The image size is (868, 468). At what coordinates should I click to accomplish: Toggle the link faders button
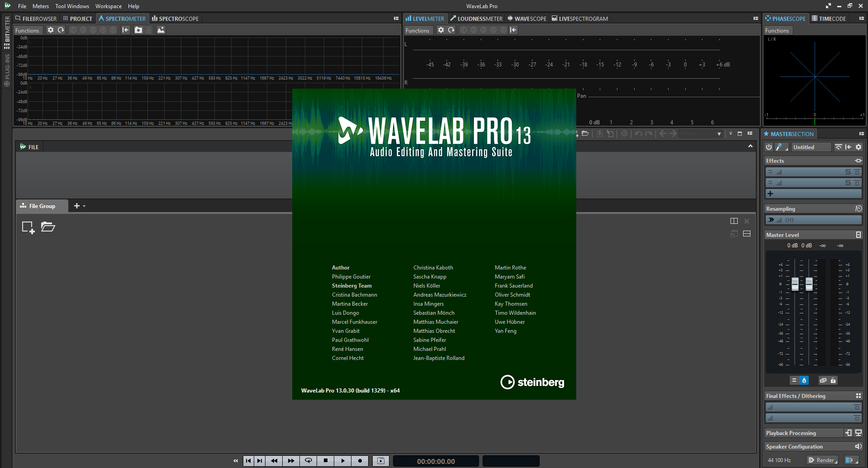823,380
